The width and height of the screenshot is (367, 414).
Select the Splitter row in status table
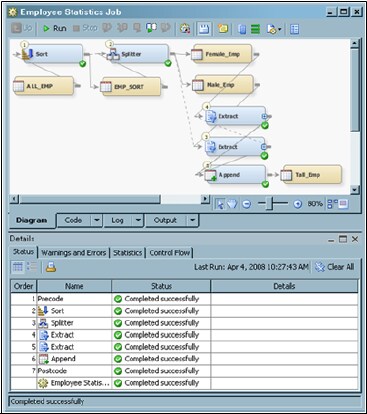click(184, 323)
